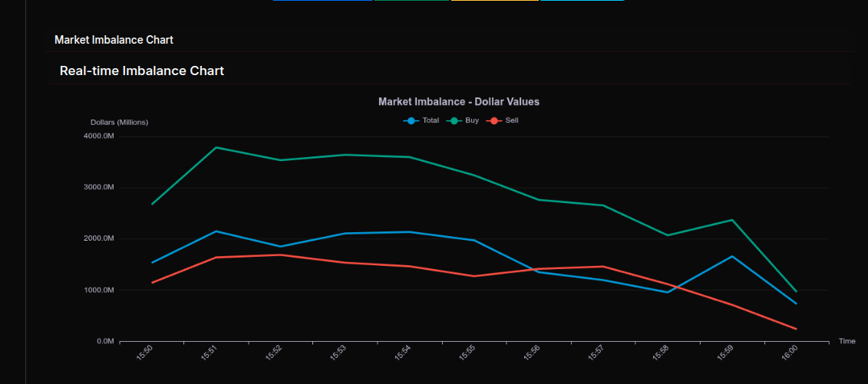Select the Sell line endpoint at 16:00

point(796,329)
